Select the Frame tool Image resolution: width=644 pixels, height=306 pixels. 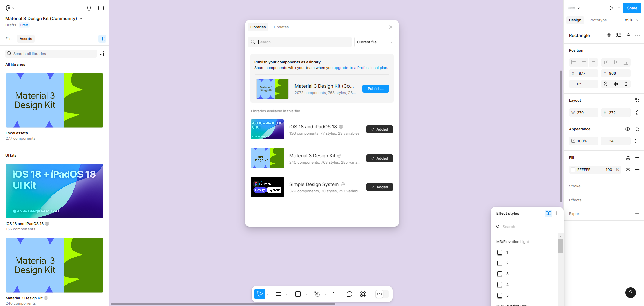pyautogui.click(x=279, y=294)
